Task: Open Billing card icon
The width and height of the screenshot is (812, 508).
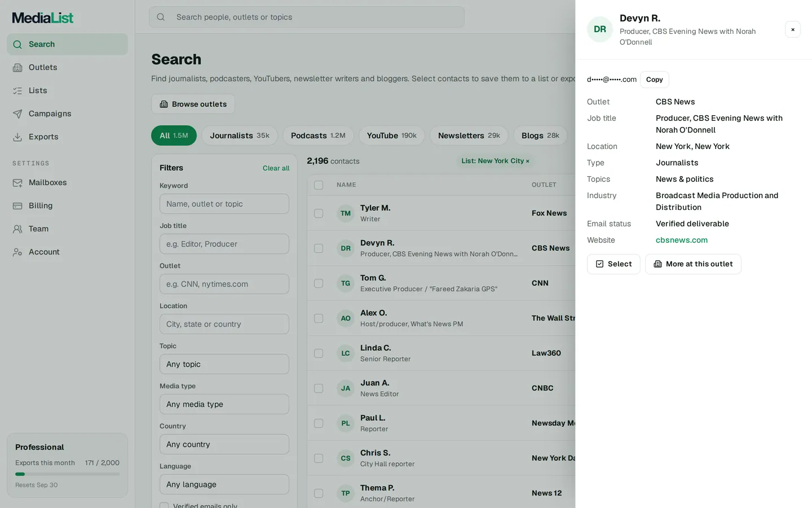Action: 18,205
